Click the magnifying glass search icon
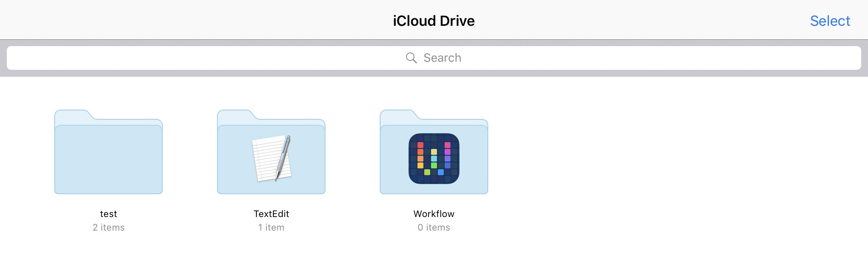Image resolution: width=868 pixels, height=264 pixels. tap(411, 58)
